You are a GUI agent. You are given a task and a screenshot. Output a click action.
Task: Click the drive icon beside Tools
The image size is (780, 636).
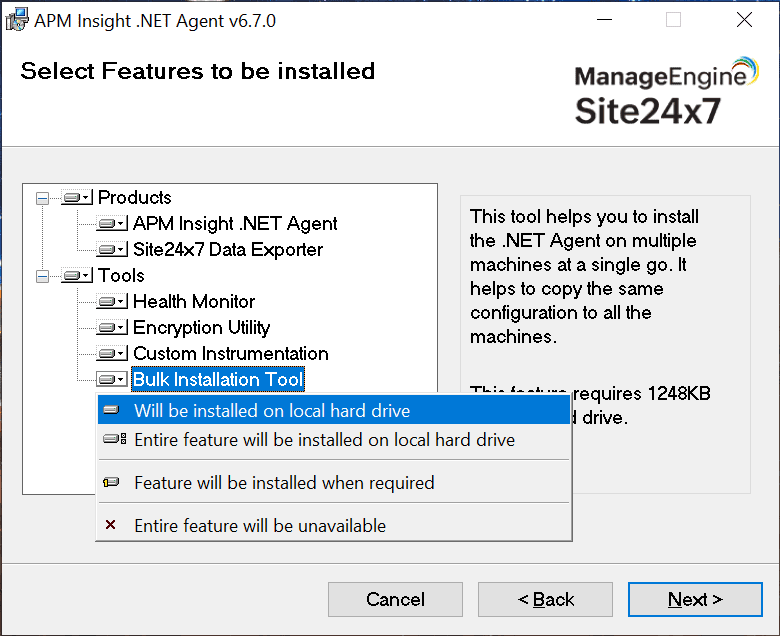coord(77,276)
